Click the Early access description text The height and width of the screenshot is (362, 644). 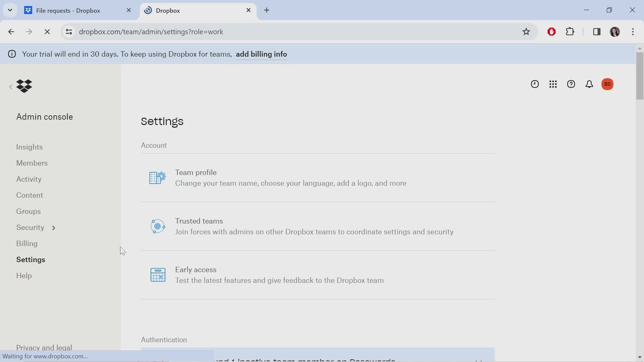279,281
